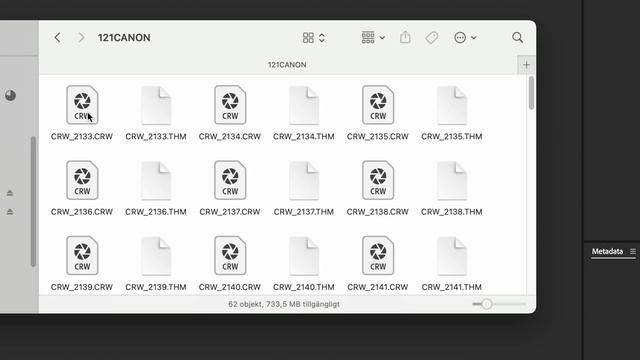Select the CRW_2141.CRW file icon
The width and height of the screenshot is (640, 360).
[378, 256]
